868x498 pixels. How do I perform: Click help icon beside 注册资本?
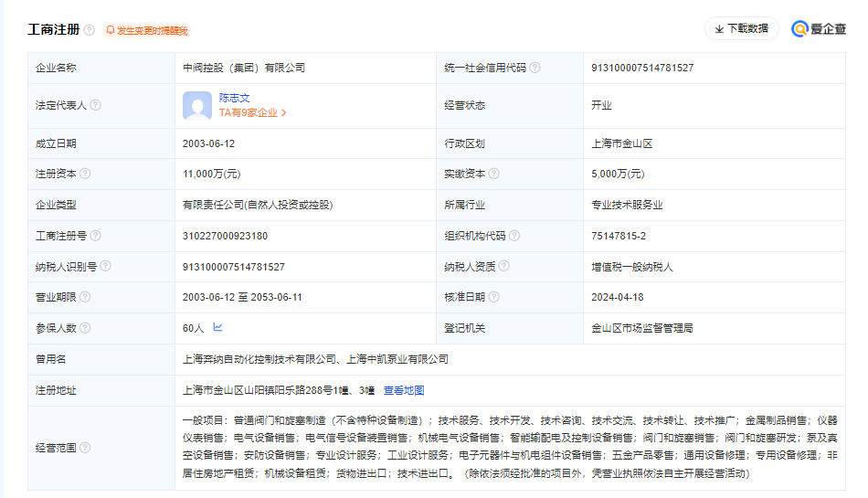point(85,174)
